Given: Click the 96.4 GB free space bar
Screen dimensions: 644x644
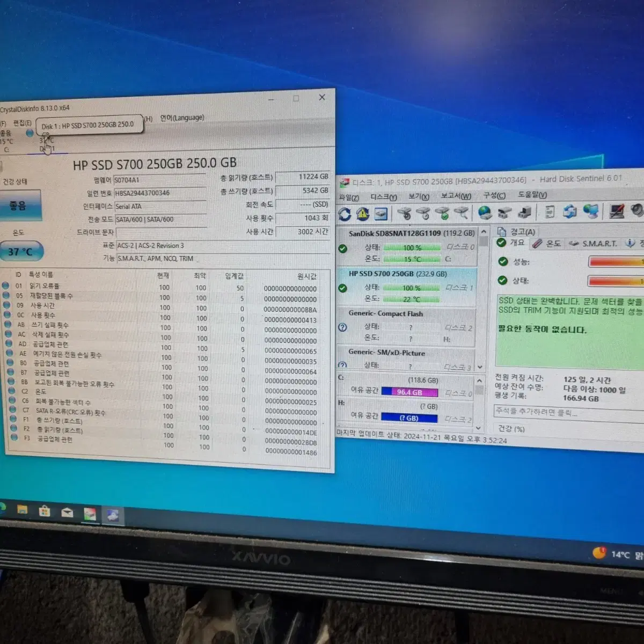Looking at the screenshot, I should 409,392.
